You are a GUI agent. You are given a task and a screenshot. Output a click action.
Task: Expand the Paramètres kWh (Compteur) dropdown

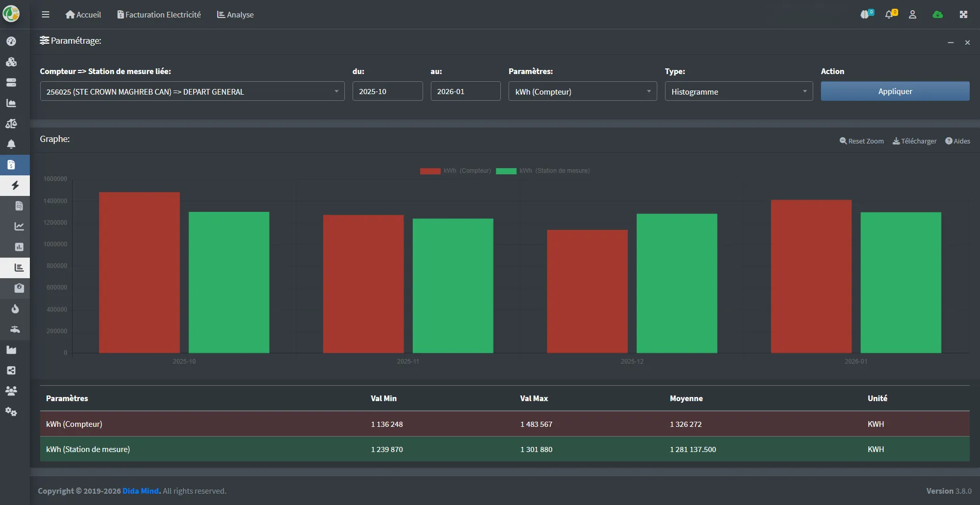tap(583, 92)
